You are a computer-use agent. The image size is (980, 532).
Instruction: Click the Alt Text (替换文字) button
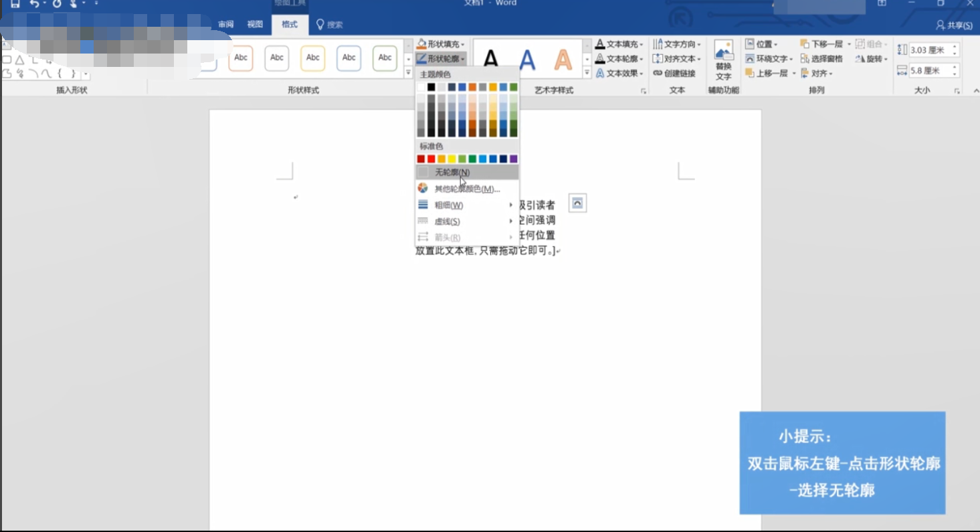723,60
